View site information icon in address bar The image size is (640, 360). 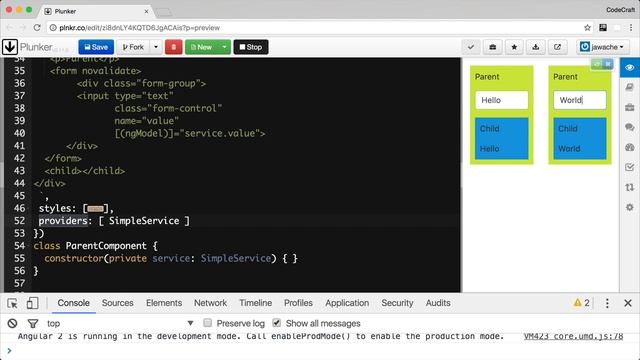point(53,28)
